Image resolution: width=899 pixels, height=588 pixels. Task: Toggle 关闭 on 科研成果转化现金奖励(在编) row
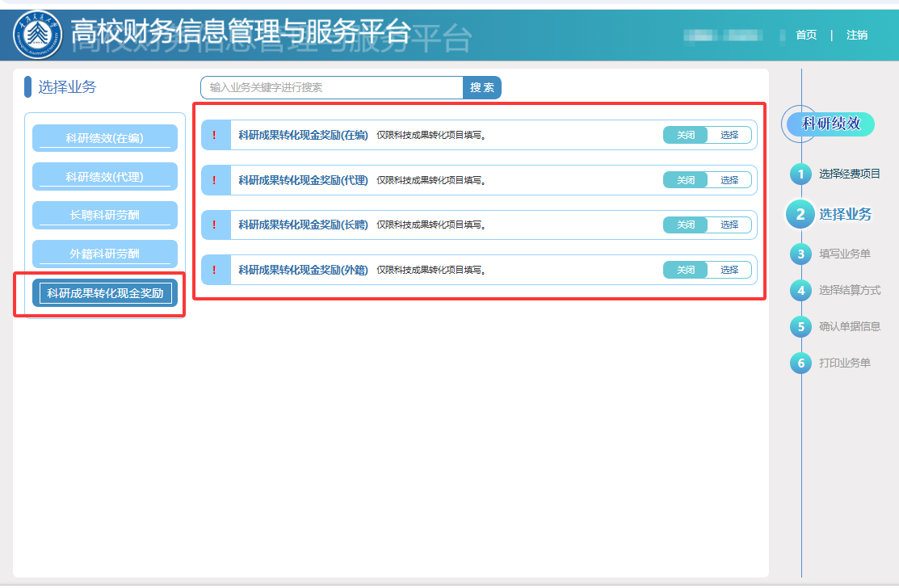pos(685,135)
